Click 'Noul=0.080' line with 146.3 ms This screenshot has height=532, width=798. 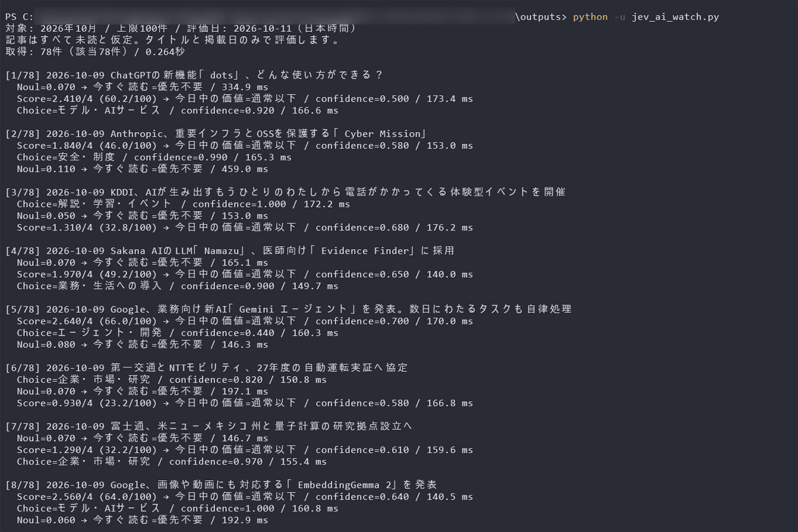(142, 344)
